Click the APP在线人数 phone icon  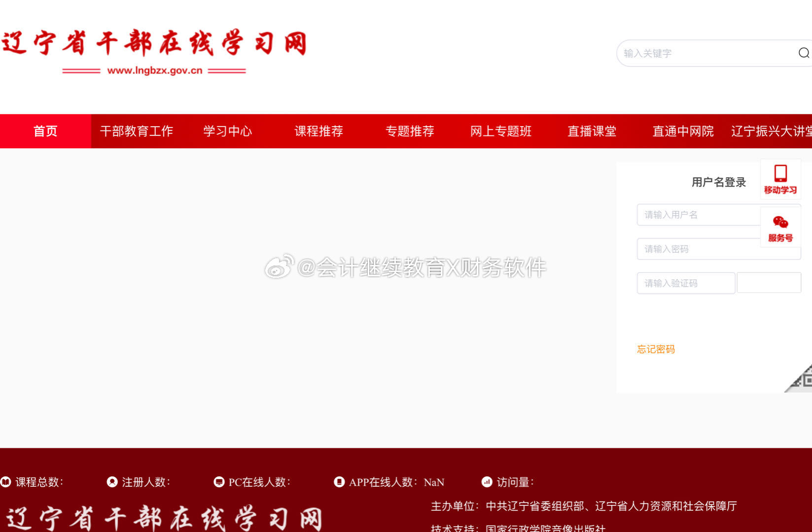(x=339, y=482)
